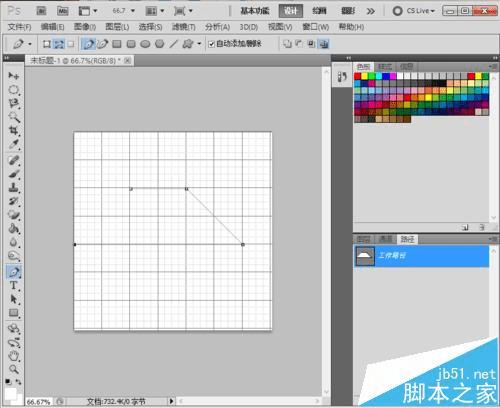The image size is (500, 408).
Task: Pick the red swatch in top row
Action: pyautogui.click(x=358, y=76)
